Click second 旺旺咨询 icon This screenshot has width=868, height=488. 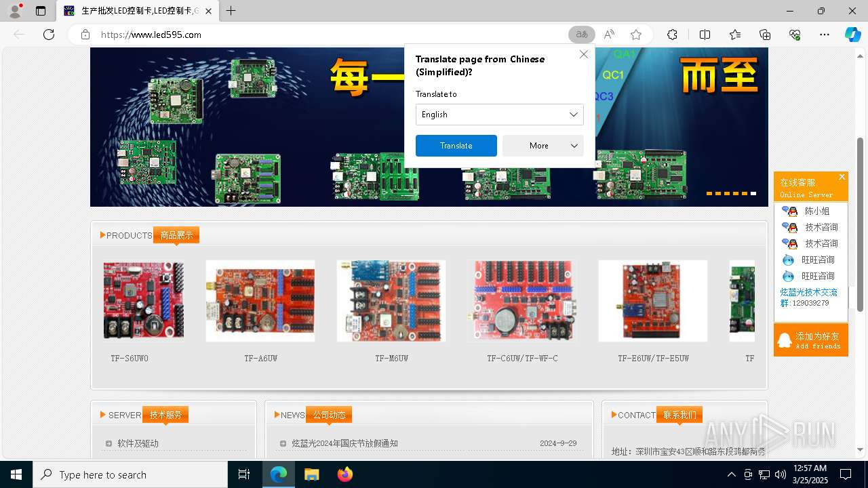(788, 276)
